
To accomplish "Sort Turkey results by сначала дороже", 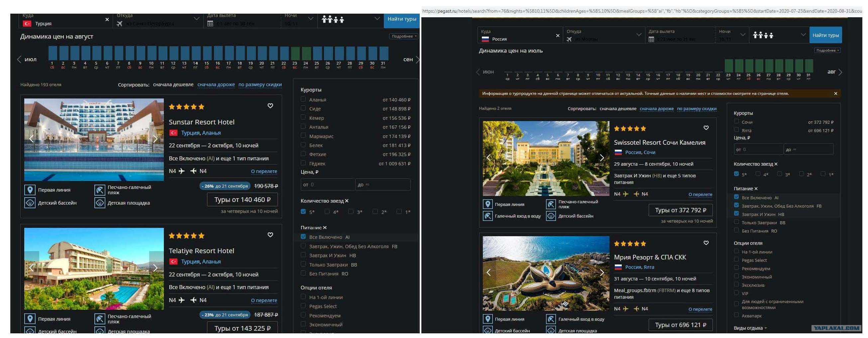I will point(216,85).
